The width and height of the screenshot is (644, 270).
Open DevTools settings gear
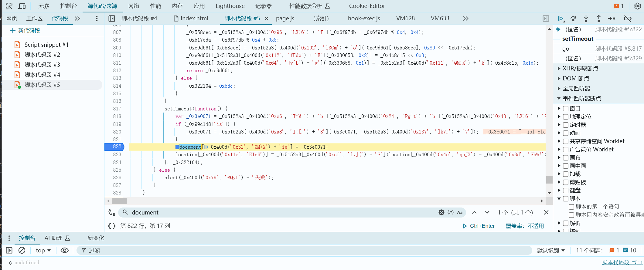[x=637, y=6]
